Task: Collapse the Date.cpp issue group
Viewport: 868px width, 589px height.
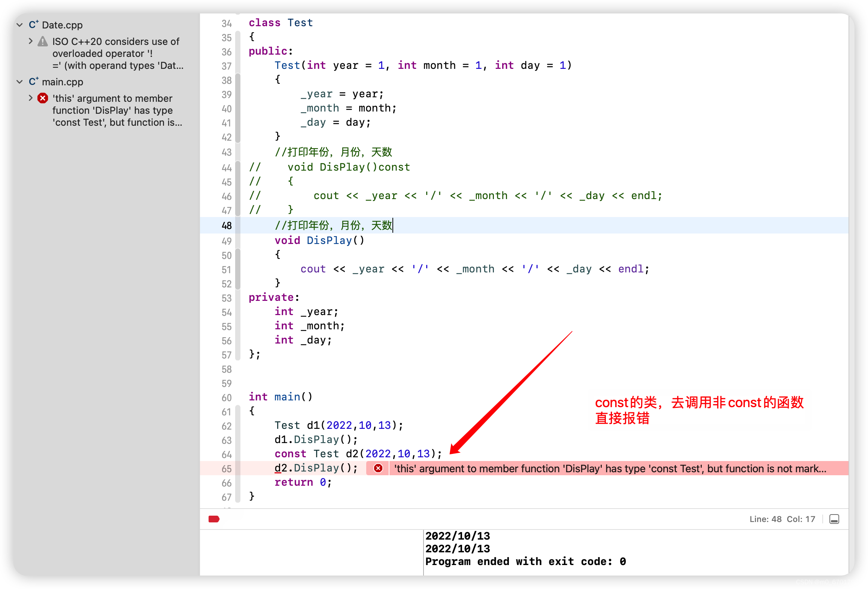Action: (20, 25)
